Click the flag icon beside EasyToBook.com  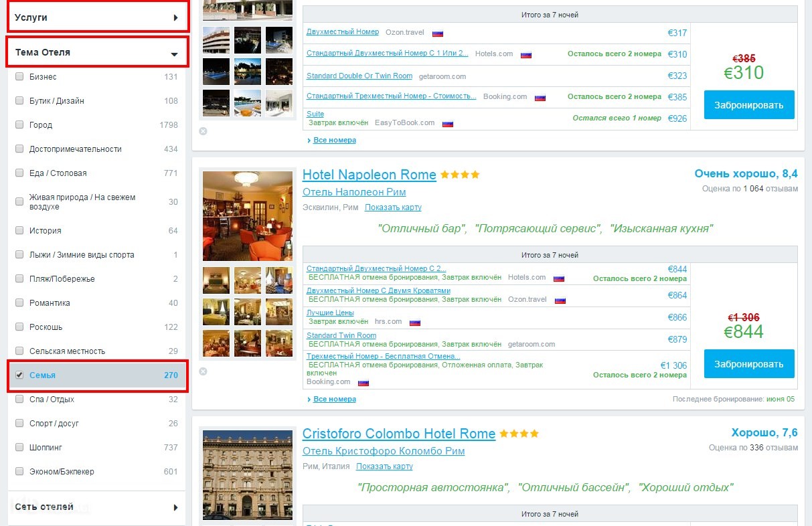pyautogui.click(x=448, y=124)
